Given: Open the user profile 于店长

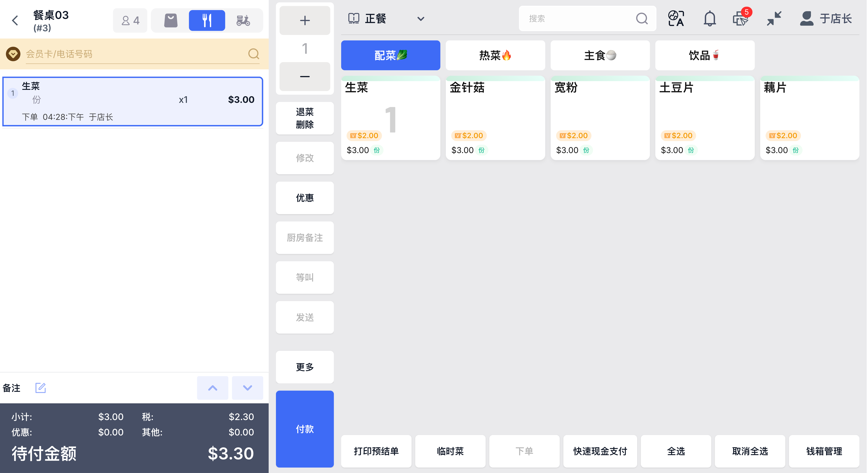Looking at the screenshot, I should coord(826,18).
